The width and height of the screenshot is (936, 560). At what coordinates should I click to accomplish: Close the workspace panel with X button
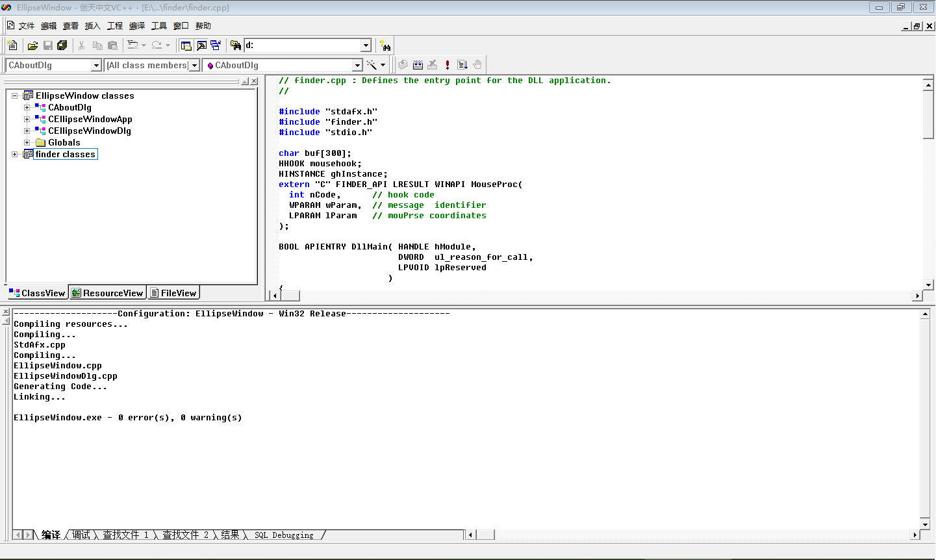pos(254,81)
